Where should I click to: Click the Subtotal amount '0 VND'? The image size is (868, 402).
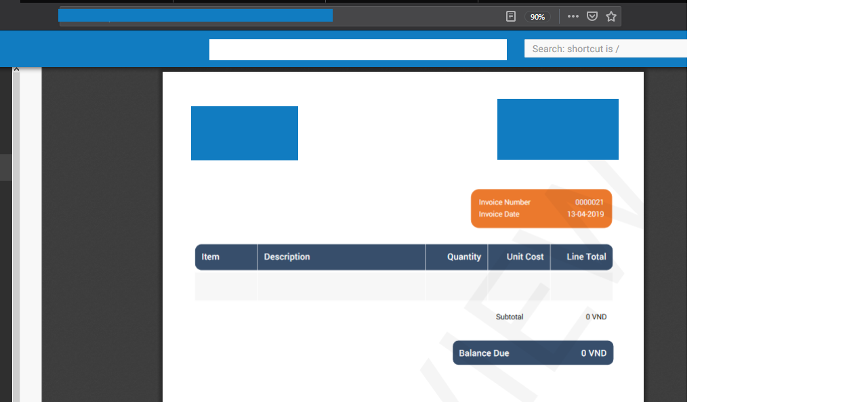pos(596,316)
